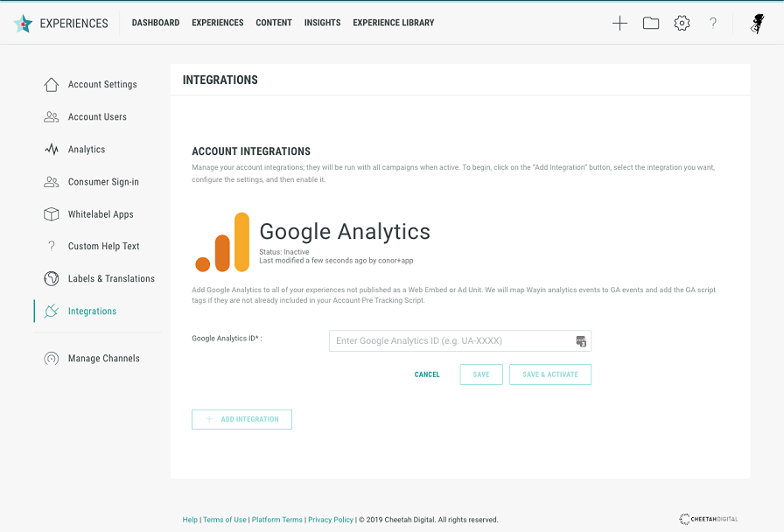This screenshot has width=784, height=532.
Task: Click the question mark help icon
Action: [713, 24]
